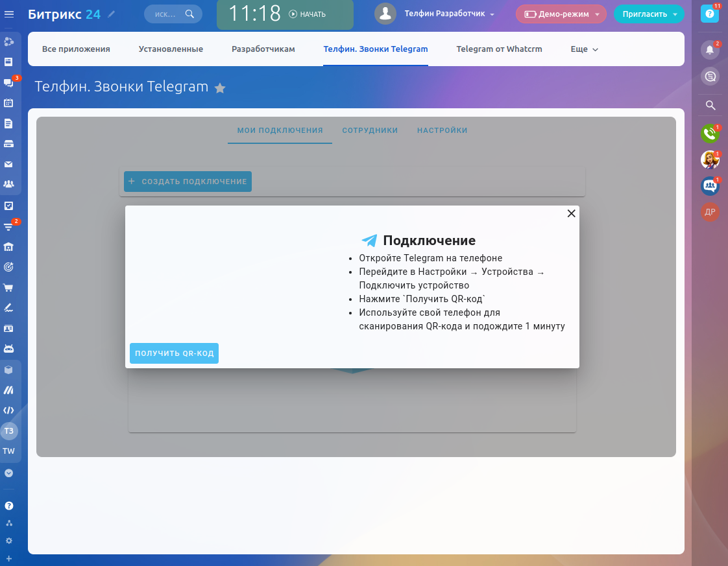Add app to favorites star
Viewport: 728px width, 566px height.
[220, 88]
